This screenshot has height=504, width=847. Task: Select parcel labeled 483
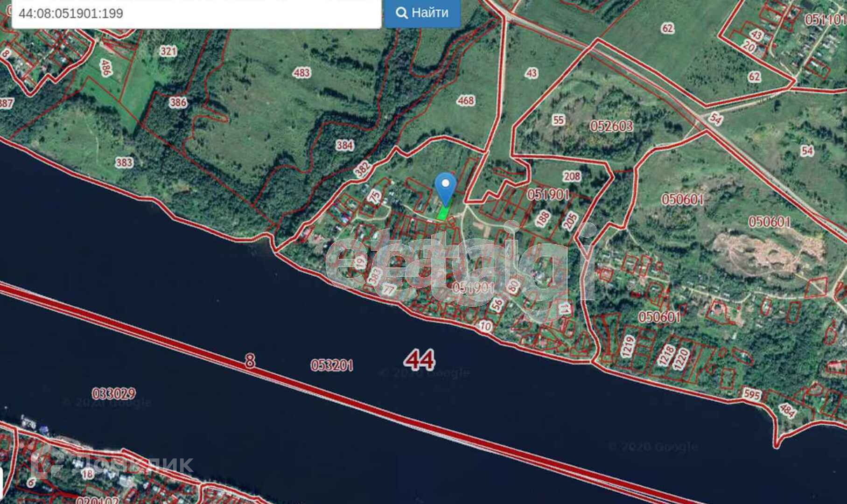coord(302,72)
